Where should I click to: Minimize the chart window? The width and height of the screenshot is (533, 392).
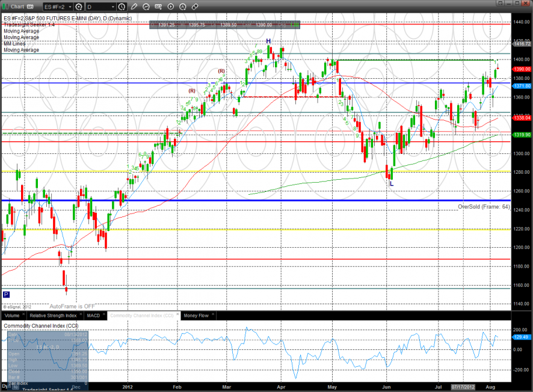pos(509,3)
